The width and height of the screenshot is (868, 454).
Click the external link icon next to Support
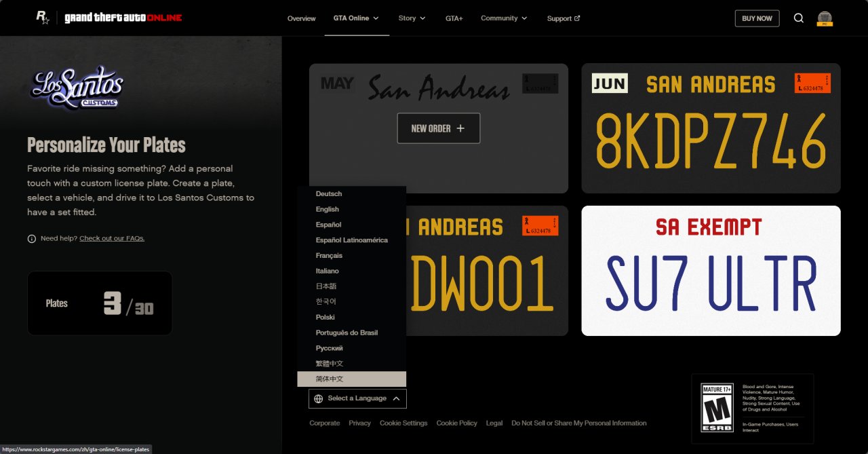tap(577, 18)
